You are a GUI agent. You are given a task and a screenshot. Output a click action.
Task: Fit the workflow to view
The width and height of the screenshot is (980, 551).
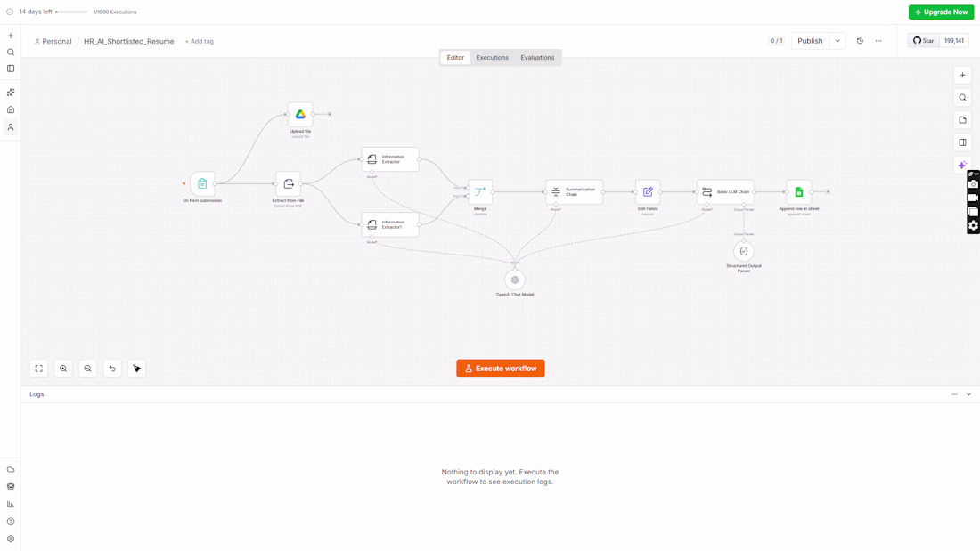[38, 369]
